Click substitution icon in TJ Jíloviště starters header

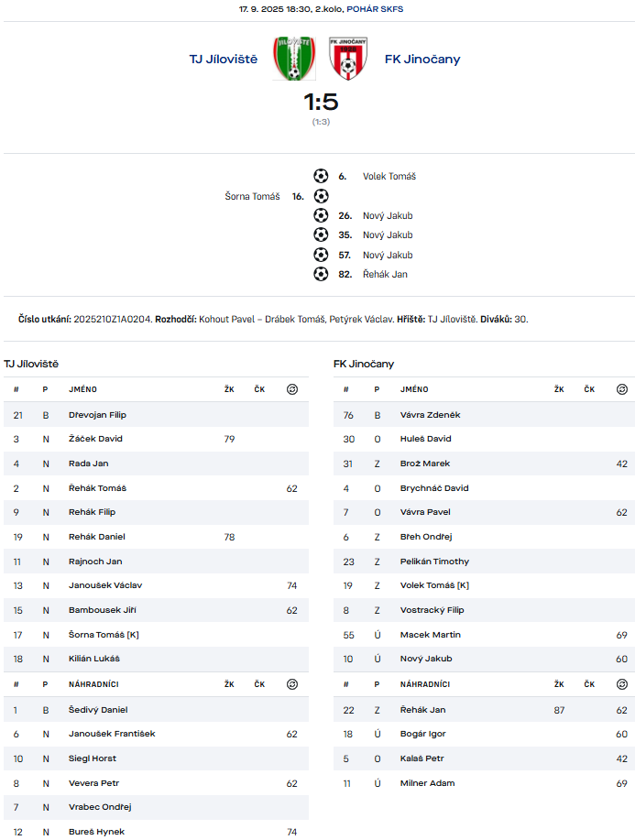pyautogui.click(x=292, y=389)
